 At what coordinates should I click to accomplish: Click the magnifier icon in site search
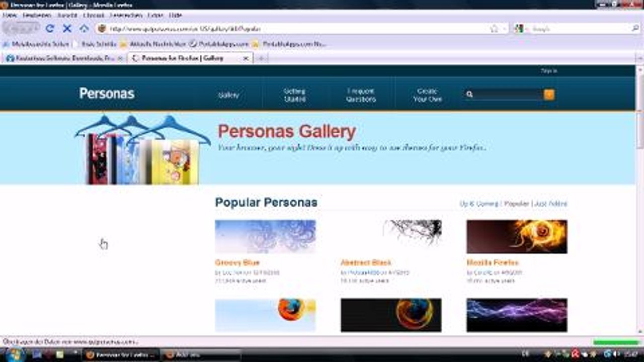tap(469, 94)
